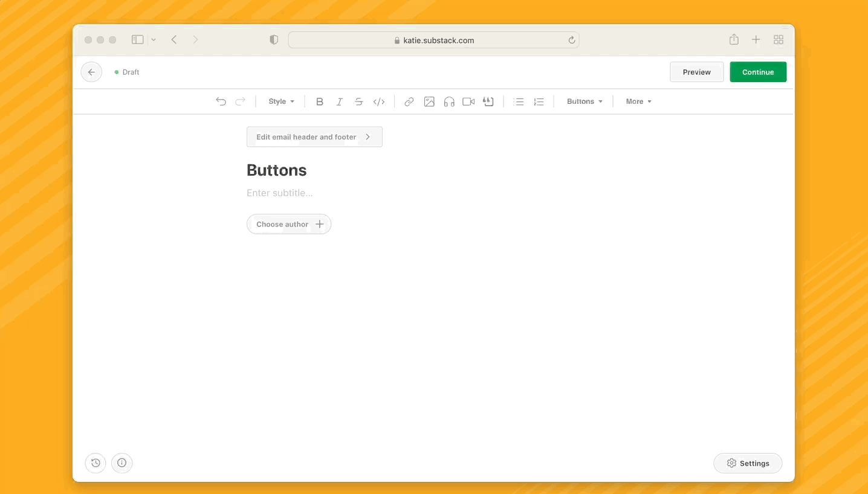Insert an image
This screenshot has width=868, height=494.
[429, 101]
